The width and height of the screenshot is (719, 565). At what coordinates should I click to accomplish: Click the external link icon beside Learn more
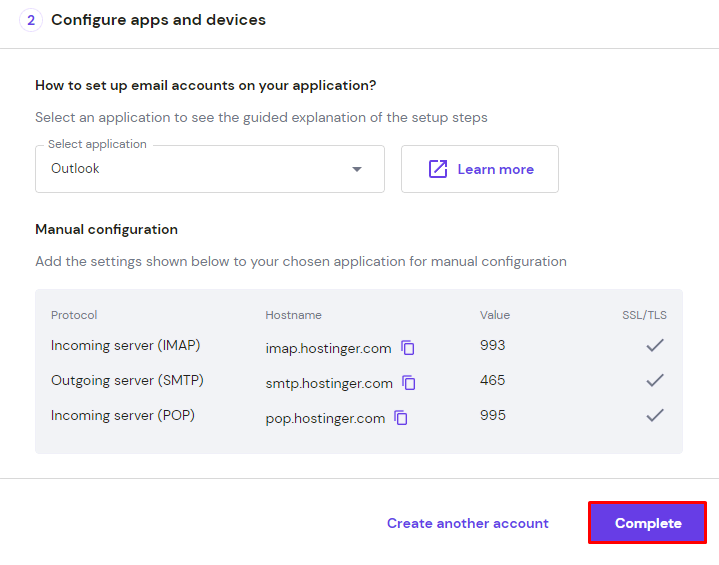(x=438, y=169)
